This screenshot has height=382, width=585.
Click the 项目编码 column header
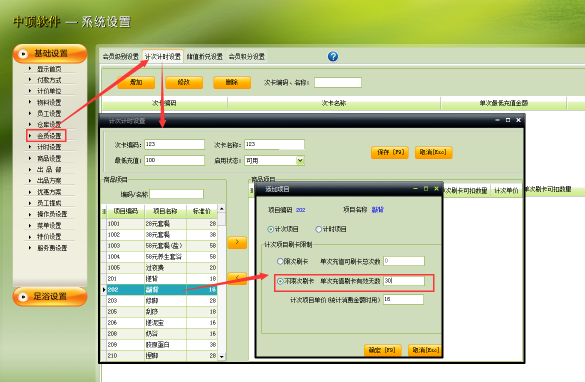[126, 211]
